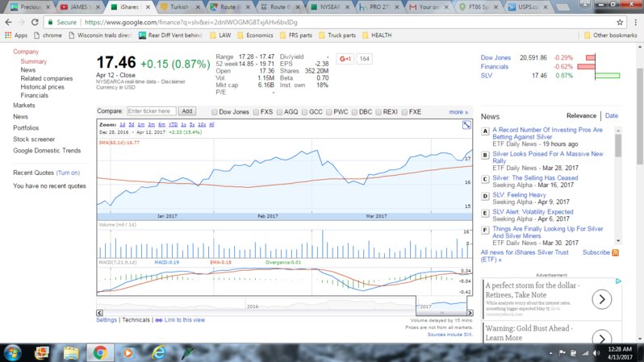This screenshot has height=362, width=644.
Task: Check the REXI compare checkbox
Action: (x=378, y=112)
